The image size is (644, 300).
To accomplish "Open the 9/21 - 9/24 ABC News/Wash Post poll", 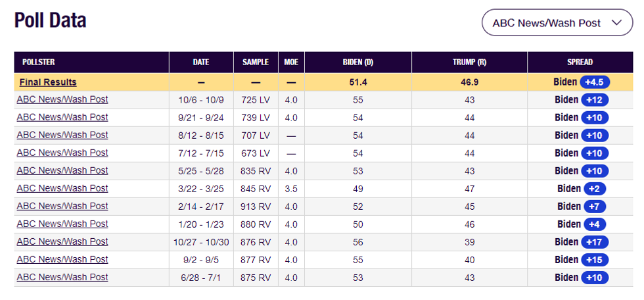I will (62, 117).
